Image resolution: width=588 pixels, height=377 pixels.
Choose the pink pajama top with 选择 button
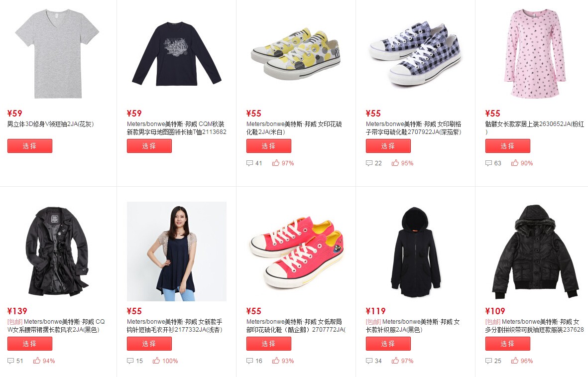pos(507,146)
